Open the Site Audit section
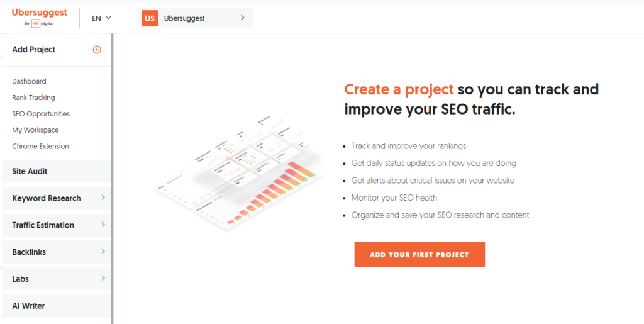 (30, 171)
